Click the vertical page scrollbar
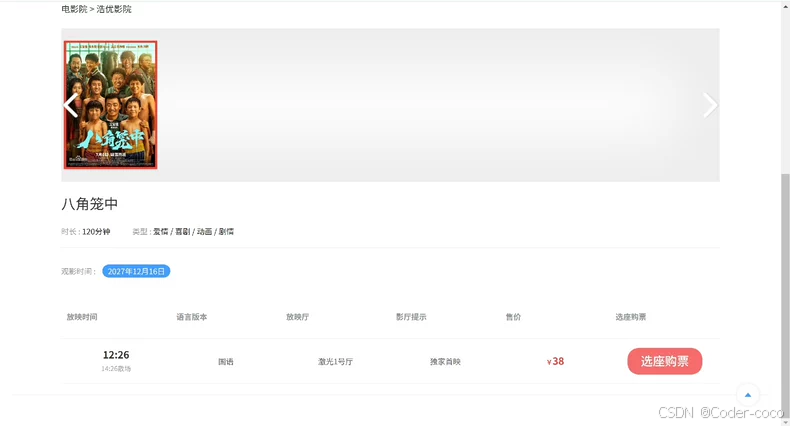790x426 pixels. (x=785, y=295)
